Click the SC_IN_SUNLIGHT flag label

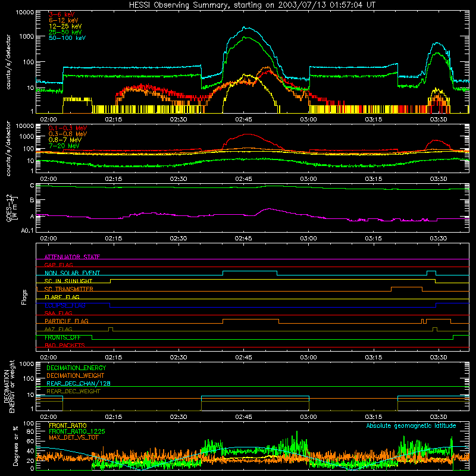pyautogui.click(x=68, y=281)
